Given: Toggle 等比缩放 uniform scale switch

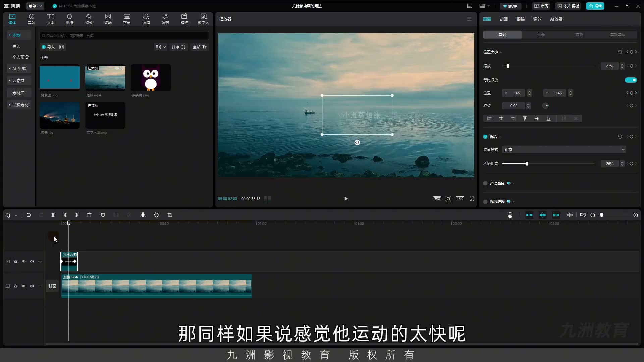Looking at the screenshot, I should pos(631,80).
